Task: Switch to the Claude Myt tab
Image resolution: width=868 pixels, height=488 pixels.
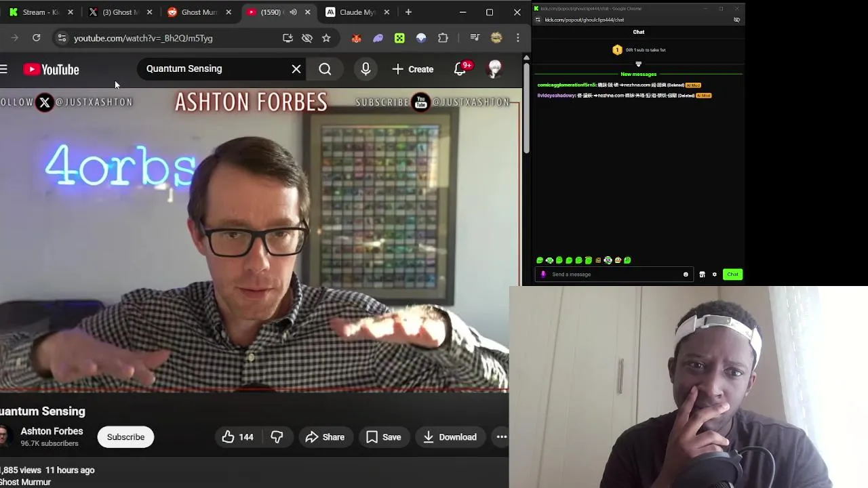Action: coord(356,12)
